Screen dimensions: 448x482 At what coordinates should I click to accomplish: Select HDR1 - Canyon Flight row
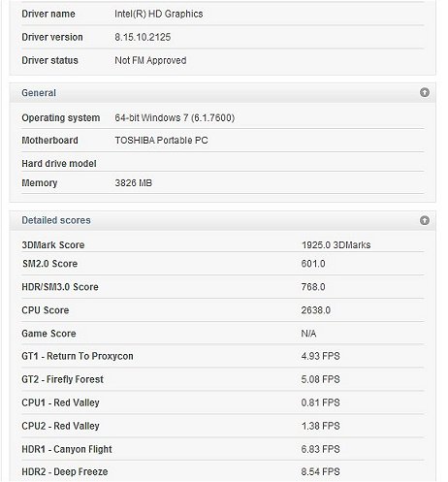coord(223,449)
